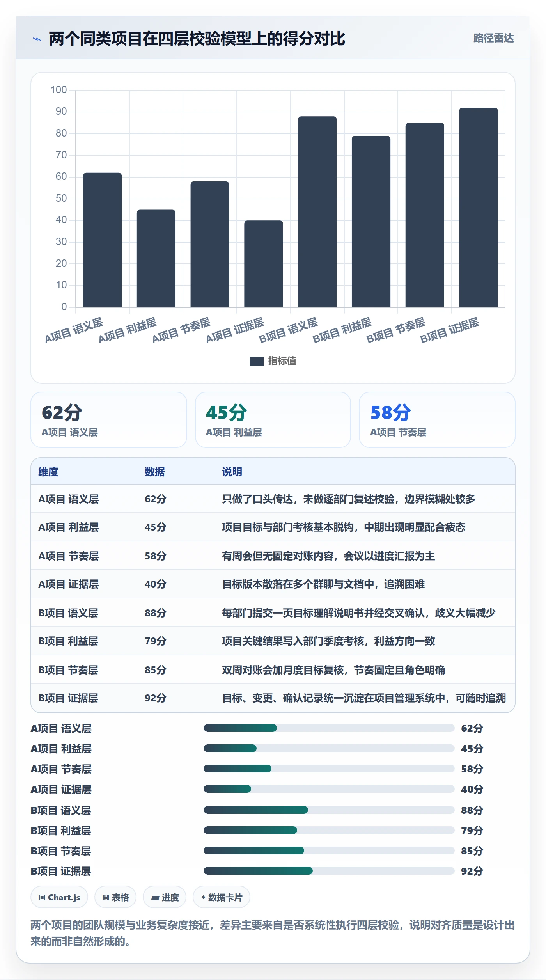Screen dimensions: 546x980
Task: Click the Chart.js chip
Action: (x=59, y=897)
